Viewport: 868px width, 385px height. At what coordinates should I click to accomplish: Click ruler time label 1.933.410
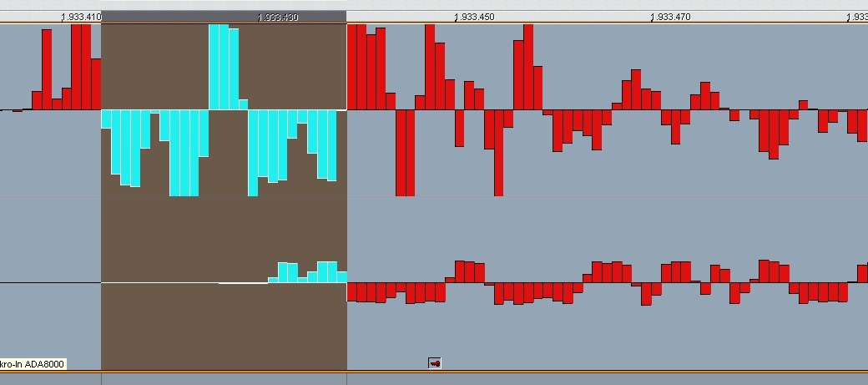pyautogui.click(x=82, y=18)
